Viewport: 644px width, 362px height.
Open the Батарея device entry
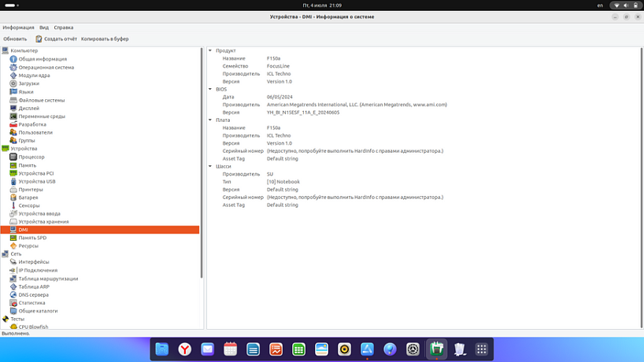[x=28, y=198]
